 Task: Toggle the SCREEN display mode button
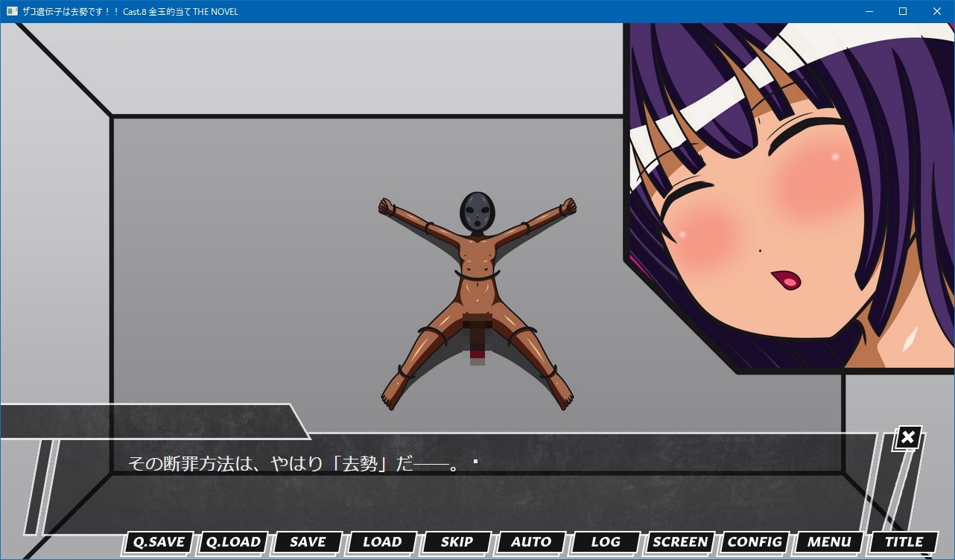pos(680,542)
